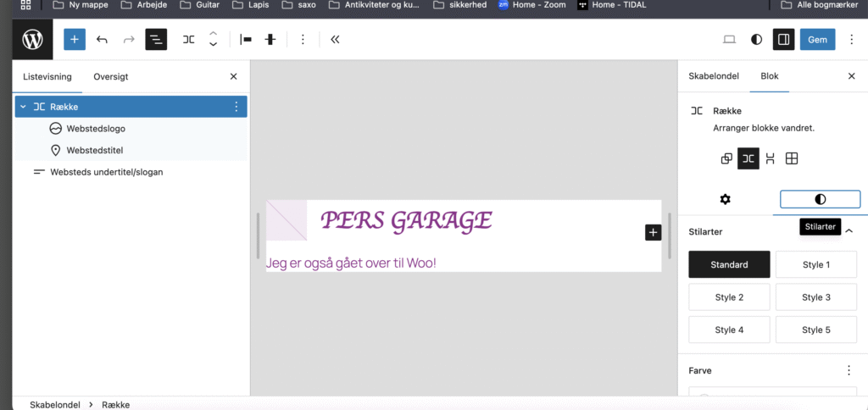This screenshot has width=868, height=410.
Task: Open the style book half-circle icon in top bar
Action: pos(756,39)
